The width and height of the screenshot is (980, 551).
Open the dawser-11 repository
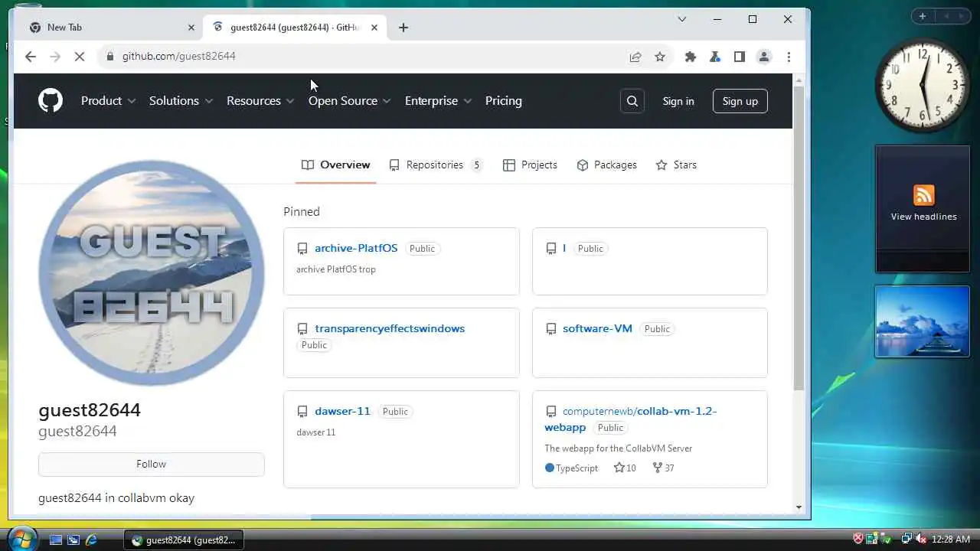pyautogui.click(x=342, y=411)
